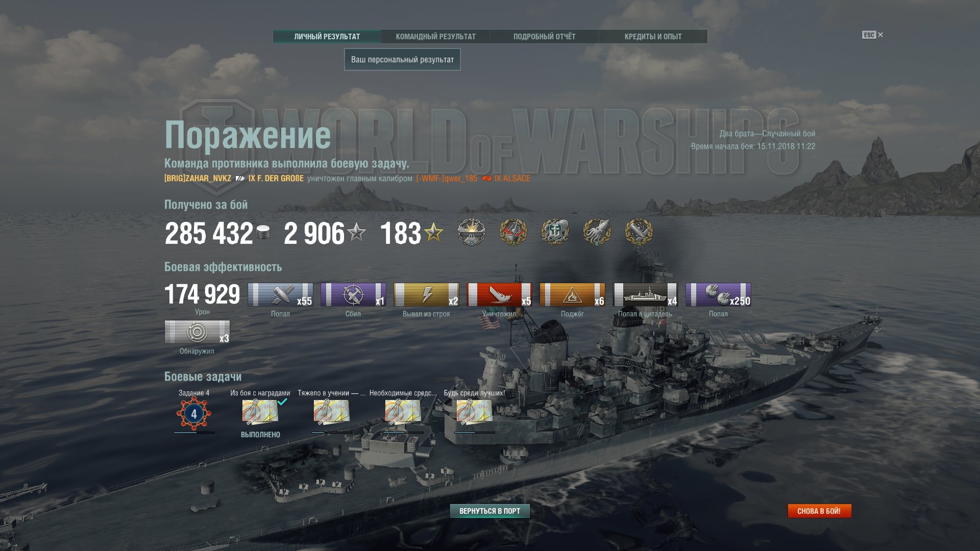Click the Снова в бой! button
Viewport: 980px width, 551px height.
tap(819, 511)
